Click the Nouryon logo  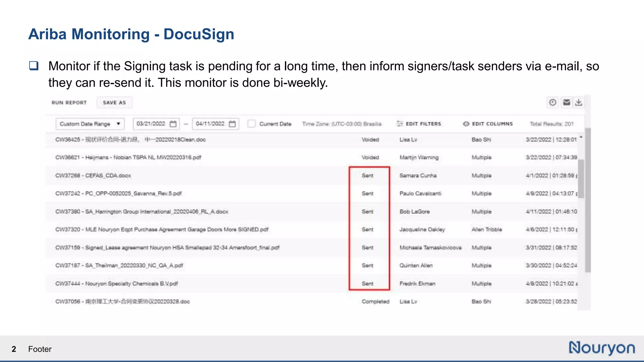[602, 348]
